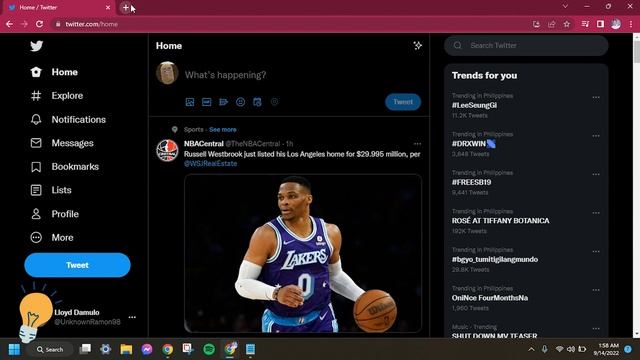The image size is (640, 360).
Task: Open Spotify from taskbar
Action: [209, 349]
